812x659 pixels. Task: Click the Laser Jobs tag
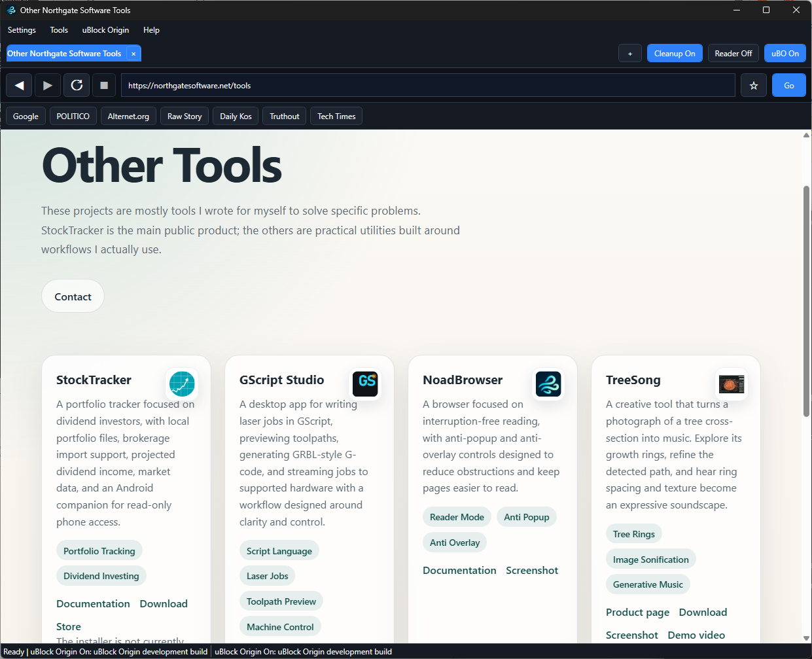coord(268,576)
